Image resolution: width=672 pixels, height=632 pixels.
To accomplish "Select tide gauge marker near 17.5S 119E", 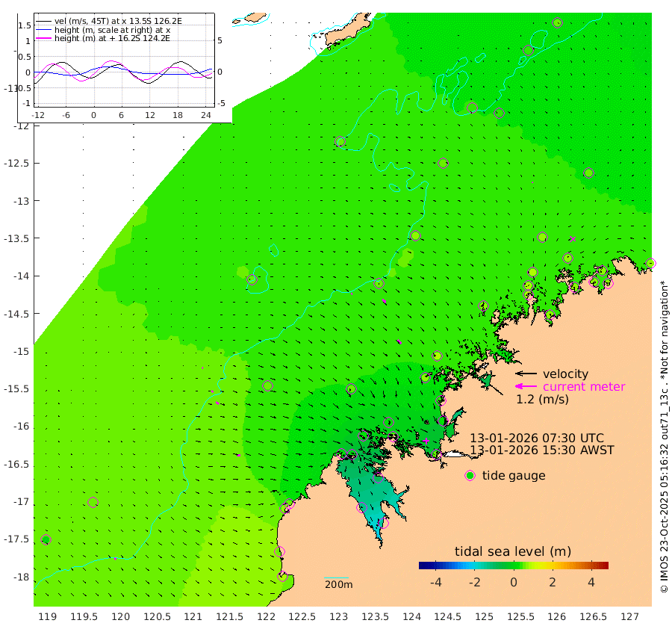I will coord(46,540).
